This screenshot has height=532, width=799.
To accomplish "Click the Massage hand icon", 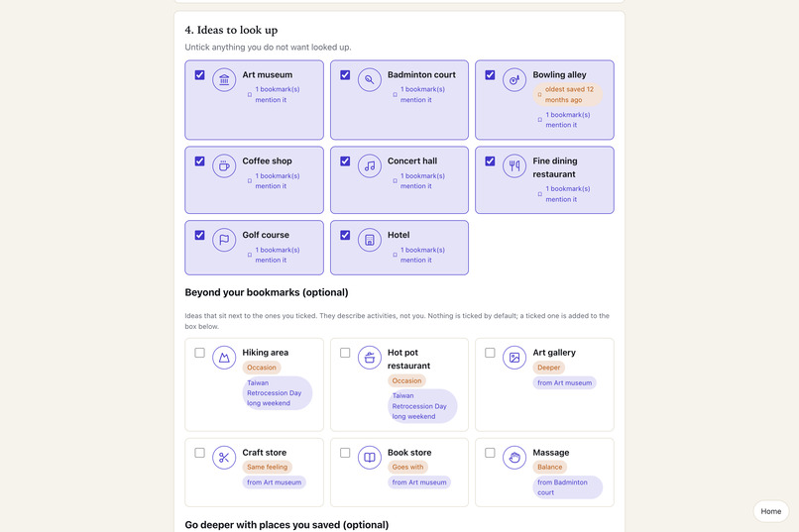I will point(514,458).
